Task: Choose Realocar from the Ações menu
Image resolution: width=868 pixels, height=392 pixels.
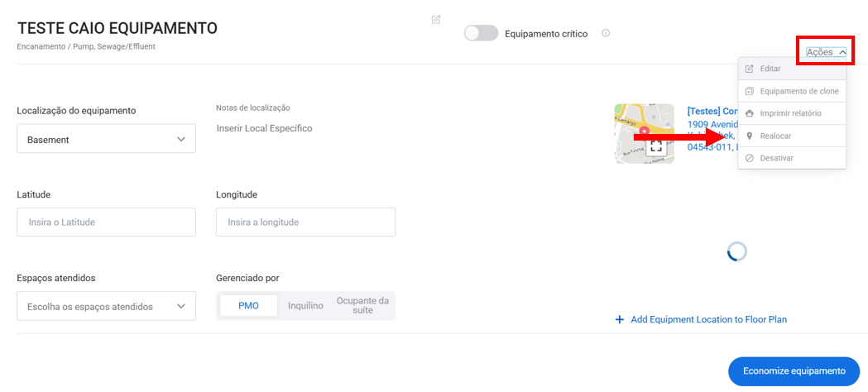Action: pos(792,136)
